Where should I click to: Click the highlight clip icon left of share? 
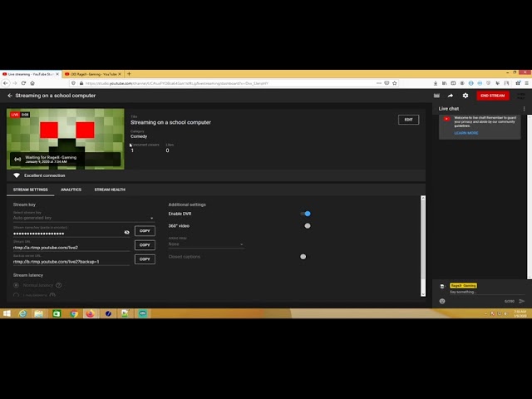436,96
